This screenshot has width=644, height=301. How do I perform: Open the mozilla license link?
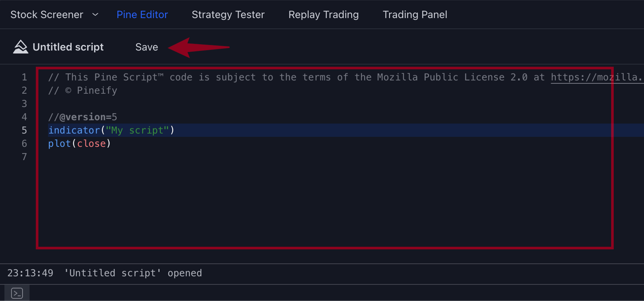point(596,77)
